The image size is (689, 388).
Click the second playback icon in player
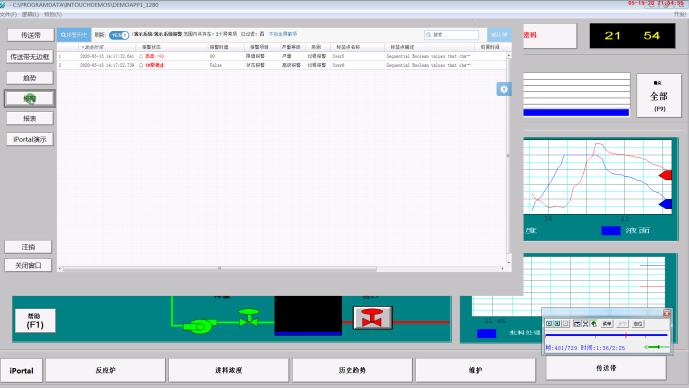[x=557, y=324]
